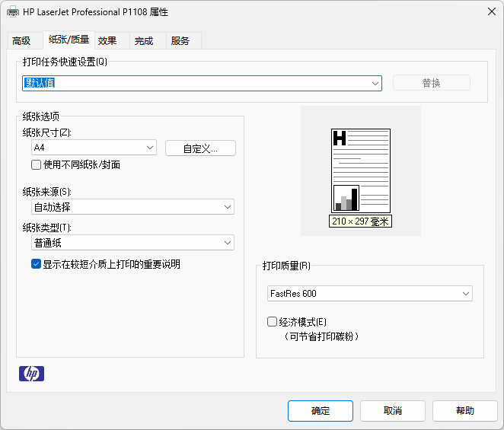Viewport: 504px width, 430px height.
Task: Open the FastRes 600 print quality dropdown
Action: coord(370,294)
